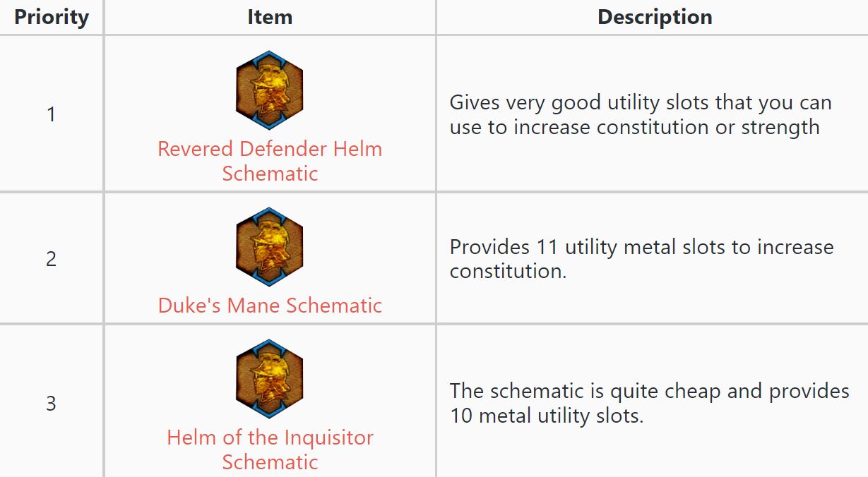The height and width of the screenshot is (477, 868).
Task: Click the Helm of the Inquisitor icon
Action: coord(269,379)
